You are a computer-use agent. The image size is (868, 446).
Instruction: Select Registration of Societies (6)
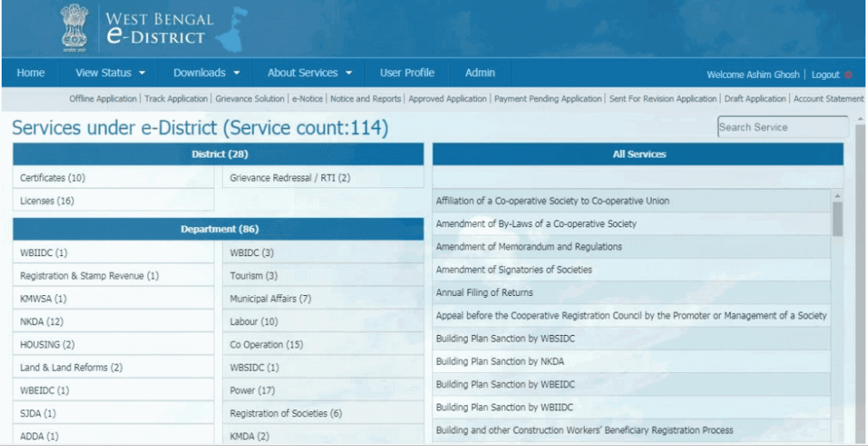click(x=323, y=413)
